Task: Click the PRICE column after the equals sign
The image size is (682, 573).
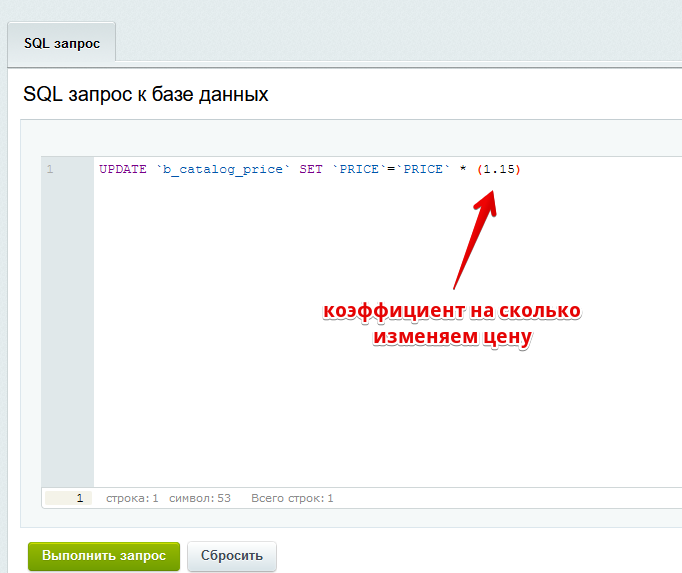Action: 424,169
